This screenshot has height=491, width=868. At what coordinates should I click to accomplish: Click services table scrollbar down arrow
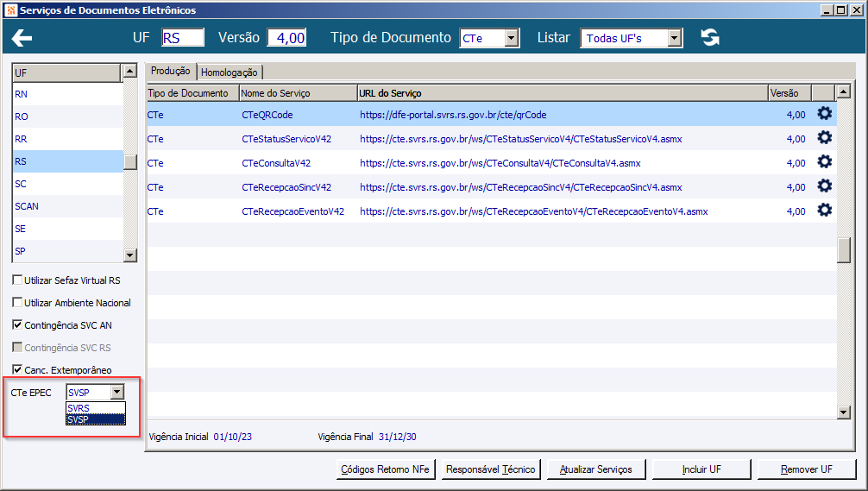click(x=844, y=412)
